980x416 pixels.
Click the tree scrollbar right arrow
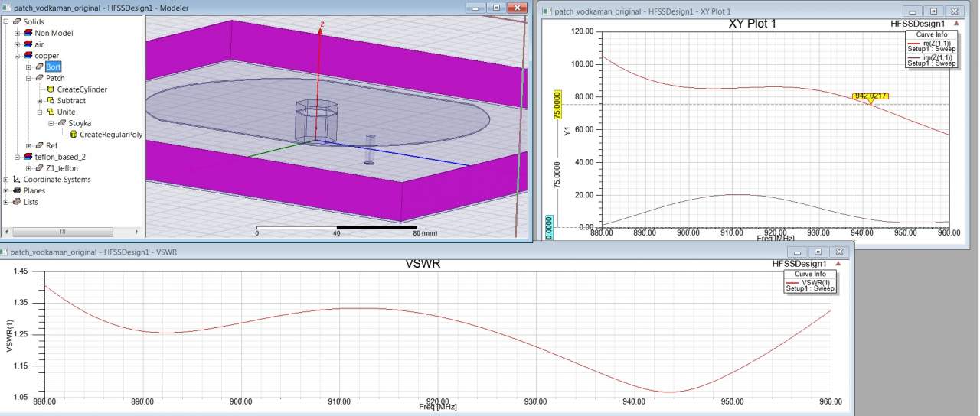[138, 232]
